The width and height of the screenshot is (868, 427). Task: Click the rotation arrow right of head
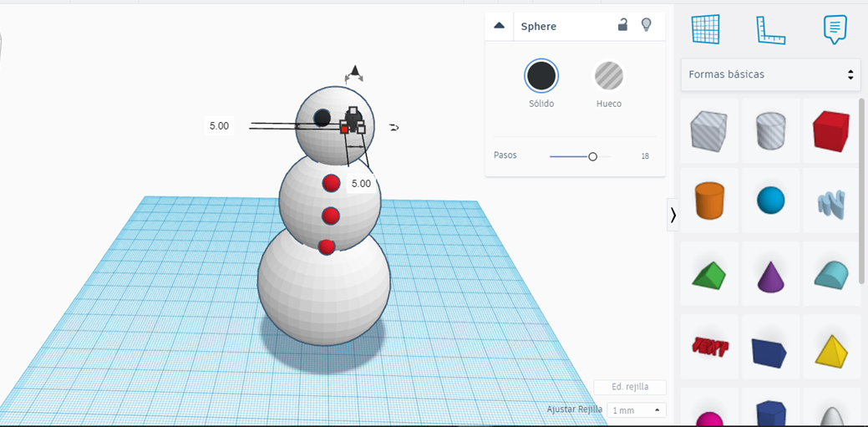click(x=393, y=127)
